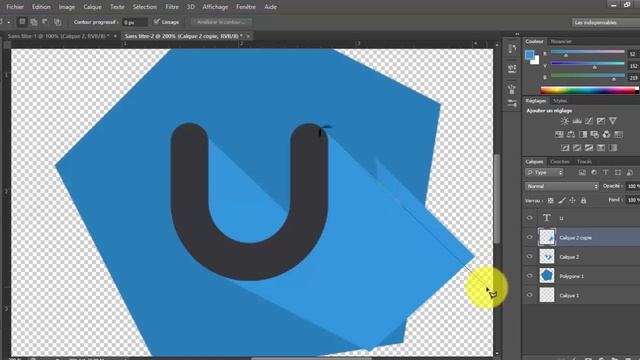Viewport: 640px width, 360px height.
Task: Open the layer filter Type dropdown
Action: (544, 173)
